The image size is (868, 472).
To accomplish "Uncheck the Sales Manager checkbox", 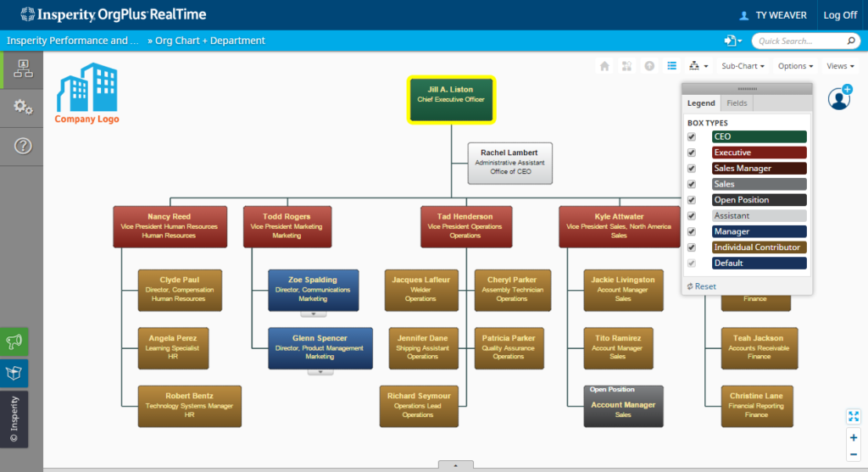I will pos(692,169).
